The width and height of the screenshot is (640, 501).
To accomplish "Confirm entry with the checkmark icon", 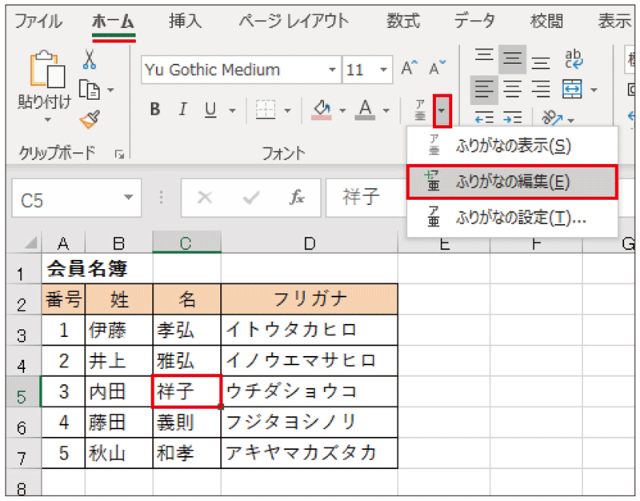I will 251,198.
